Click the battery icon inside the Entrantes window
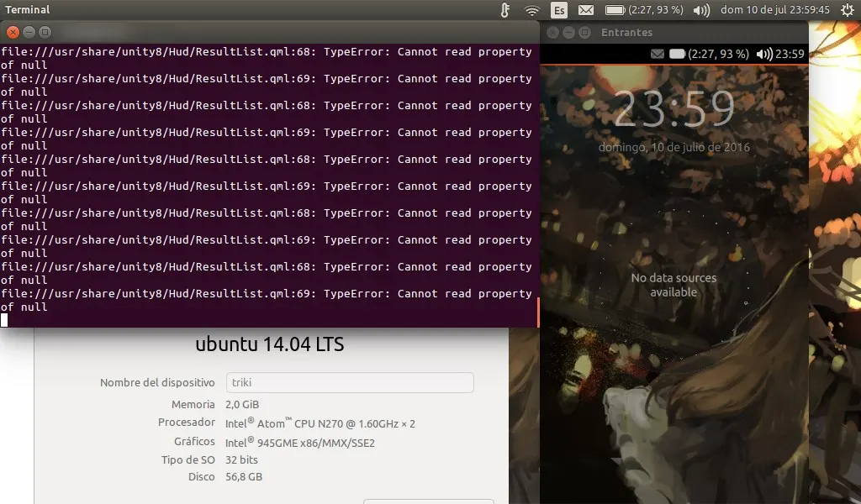The width and height of the screenshot is (861, 504). click(x=677, y=53)
